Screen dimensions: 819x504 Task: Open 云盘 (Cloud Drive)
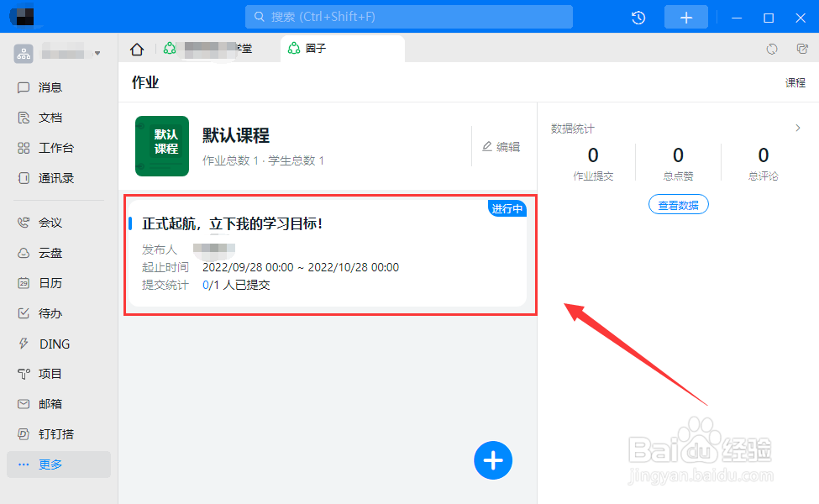(52, 253)
